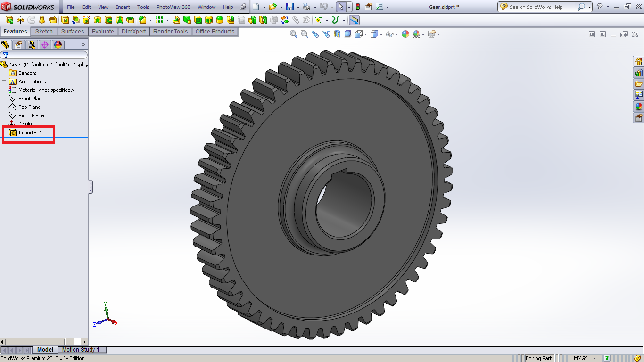The height and width of the screenshot is (362, 644).
Task: Open the Tools menu
Action: (143, 7)
